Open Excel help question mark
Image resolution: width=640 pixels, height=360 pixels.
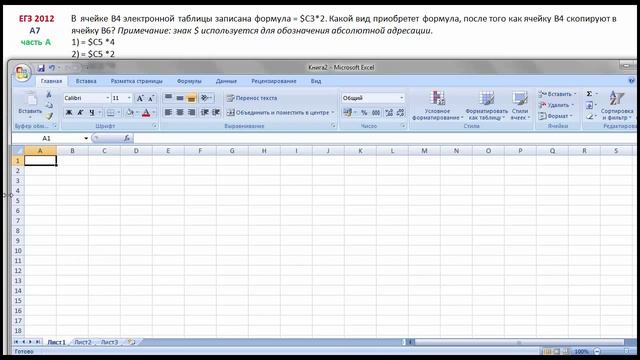(x=631, y=81)
